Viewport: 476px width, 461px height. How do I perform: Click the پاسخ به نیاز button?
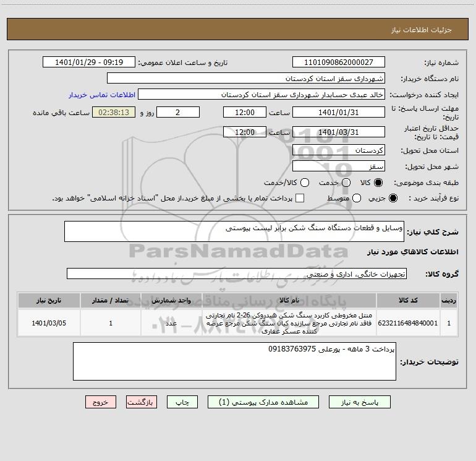(359, 402)
